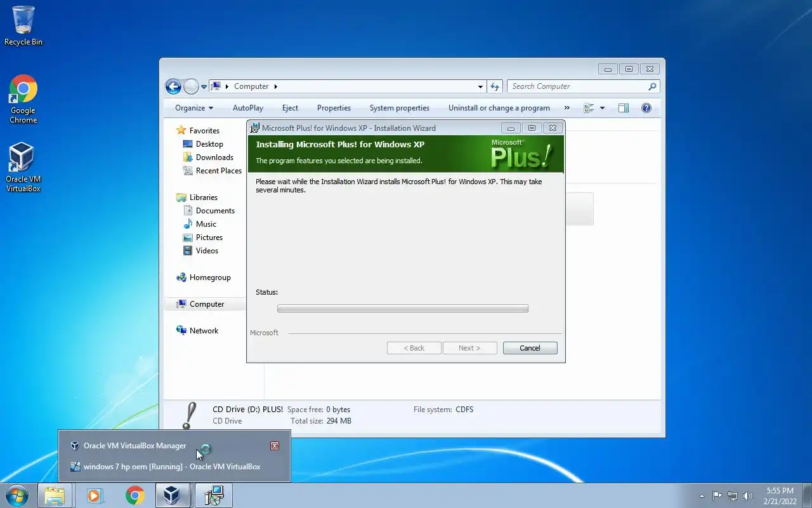812x508 pixels.
Task: Click the Plus! logo in the wizard header
Action: 522,156
